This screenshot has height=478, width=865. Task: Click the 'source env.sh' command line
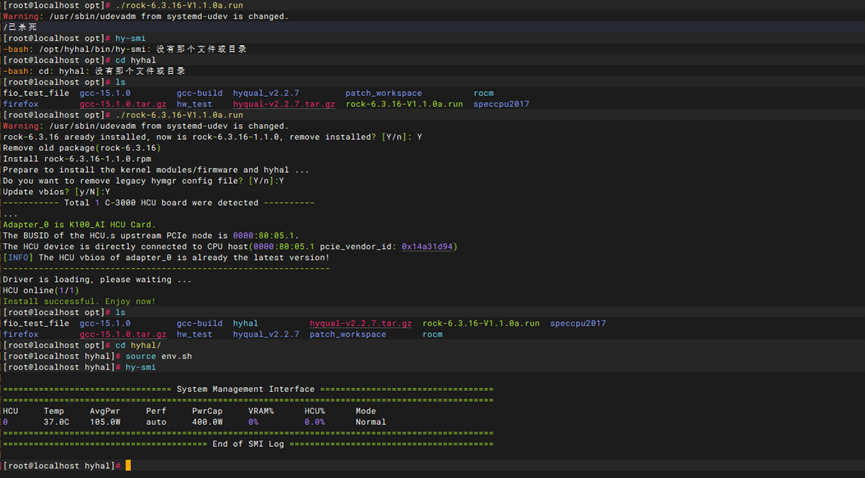[x=162, y=356]
